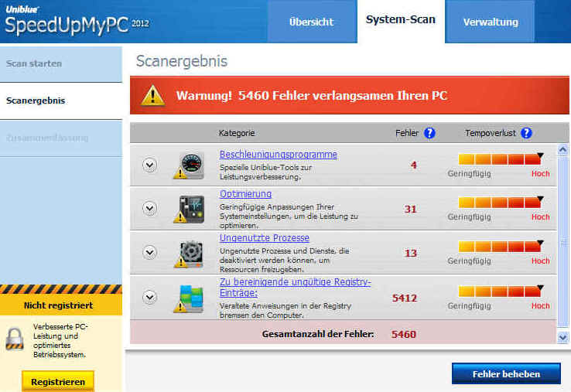Click the gear icon for Ungenutzte Prozesse
The width and height of the screenshot is (571, 392).
190,253
